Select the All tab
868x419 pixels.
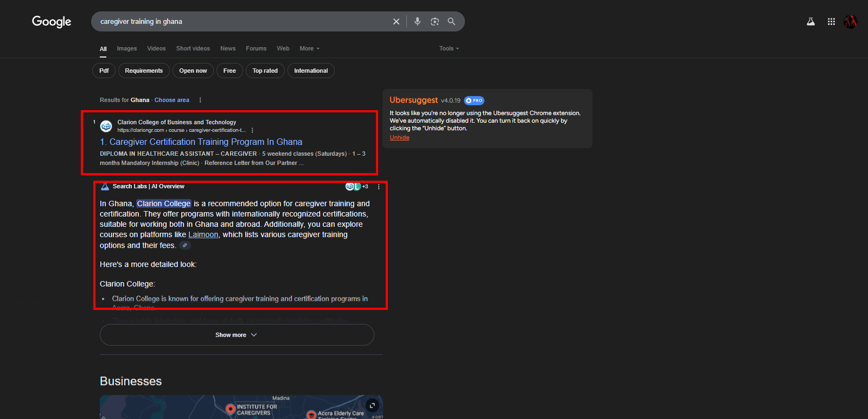pos(103,49)
